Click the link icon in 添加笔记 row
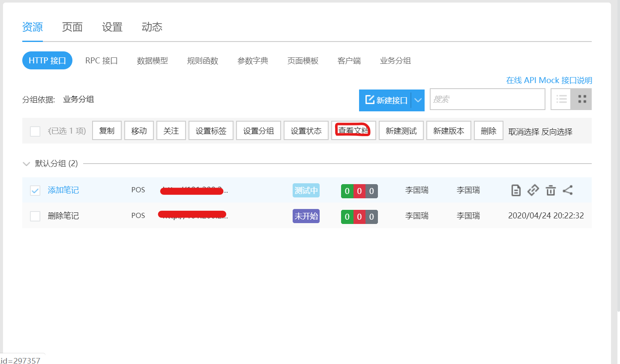Screen dimensions: 620x364 tap(533, 190)
